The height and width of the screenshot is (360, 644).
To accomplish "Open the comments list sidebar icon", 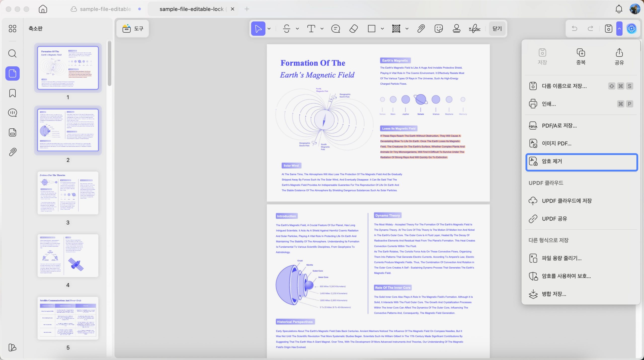I will pyautogui.click(x=12, y=113).
